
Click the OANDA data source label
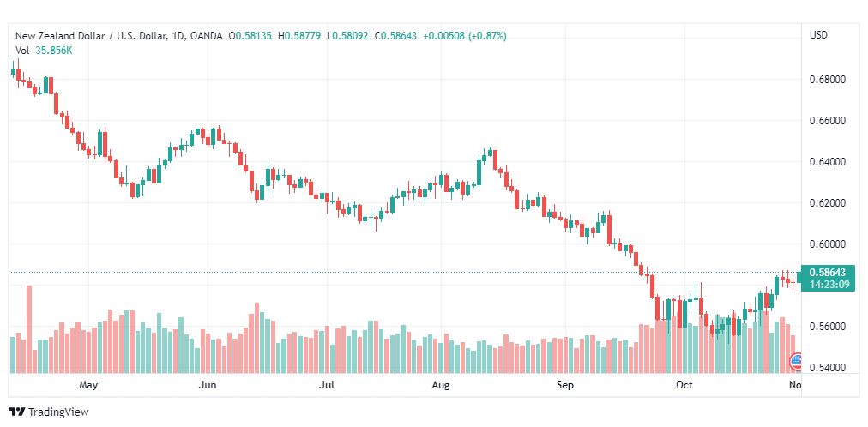click(205, 36)
